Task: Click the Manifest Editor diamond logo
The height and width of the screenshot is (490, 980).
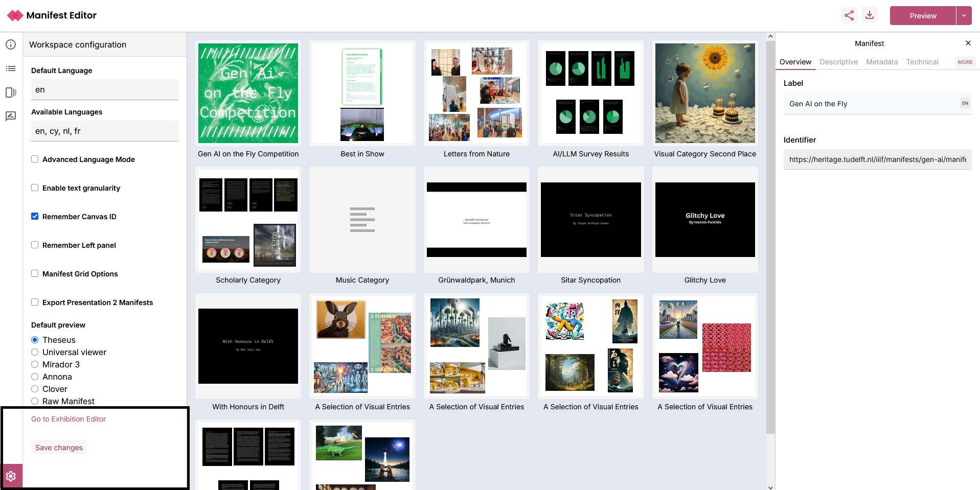Action: point(15,15)
